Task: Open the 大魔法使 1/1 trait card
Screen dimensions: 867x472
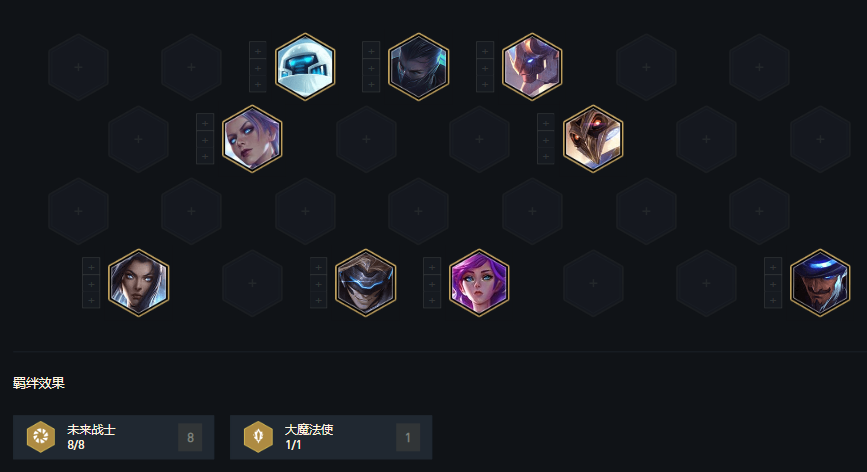Action: (x=331, y=437)
